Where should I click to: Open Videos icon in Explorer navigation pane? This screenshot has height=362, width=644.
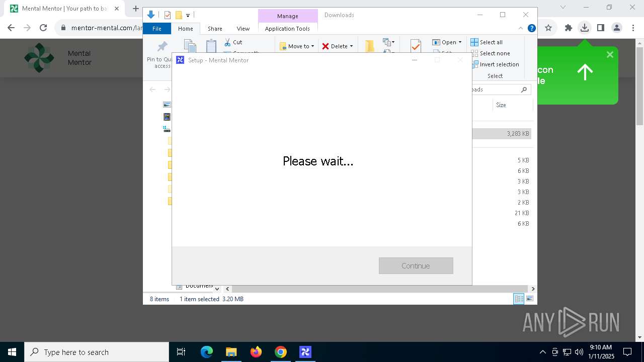167,117
